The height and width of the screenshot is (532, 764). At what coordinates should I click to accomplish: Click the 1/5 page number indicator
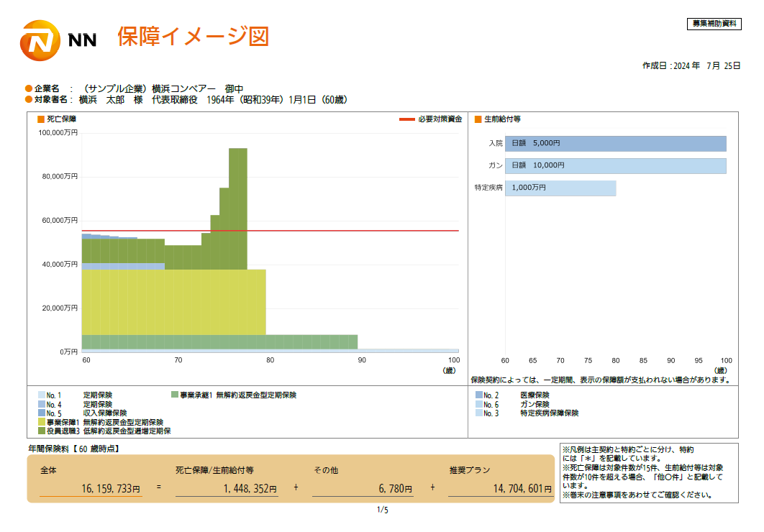[x=382, y=510]
